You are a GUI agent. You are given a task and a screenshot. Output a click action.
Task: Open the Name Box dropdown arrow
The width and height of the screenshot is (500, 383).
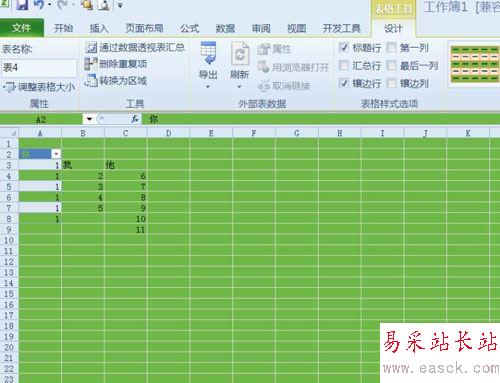tap(89, 119)
